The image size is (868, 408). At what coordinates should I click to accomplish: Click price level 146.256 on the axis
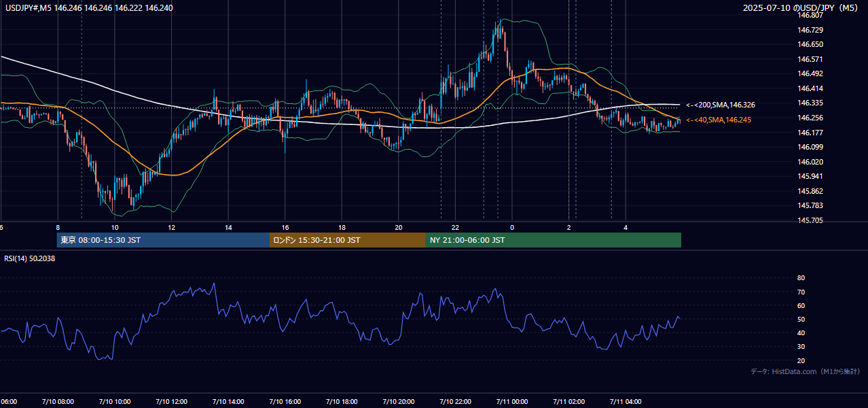point(810,118)
